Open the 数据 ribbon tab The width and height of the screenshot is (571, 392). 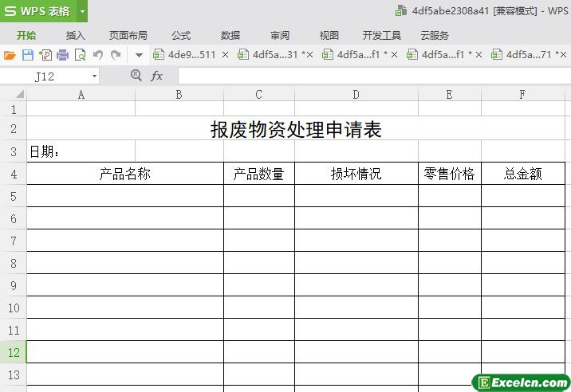pyautogui.click(x=230, y=35)
